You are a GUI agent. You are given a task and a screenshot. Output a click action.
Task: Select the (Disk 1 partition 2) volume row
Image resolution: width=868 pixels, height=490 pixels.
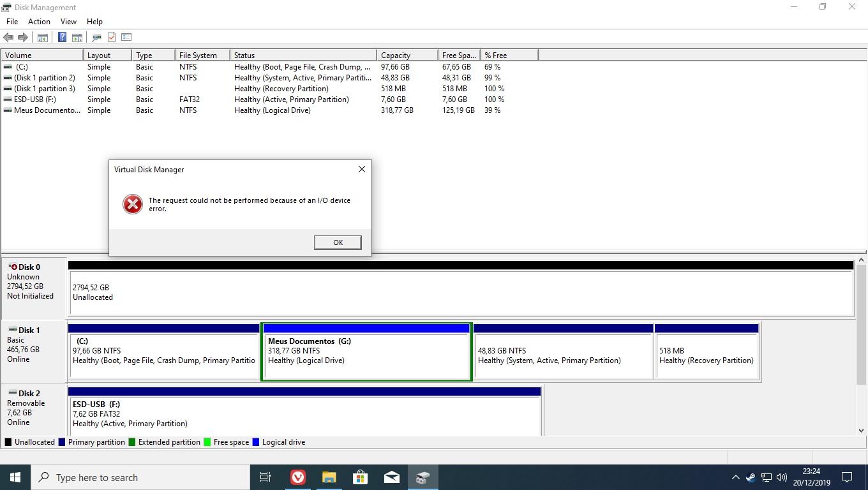(269, 78)
